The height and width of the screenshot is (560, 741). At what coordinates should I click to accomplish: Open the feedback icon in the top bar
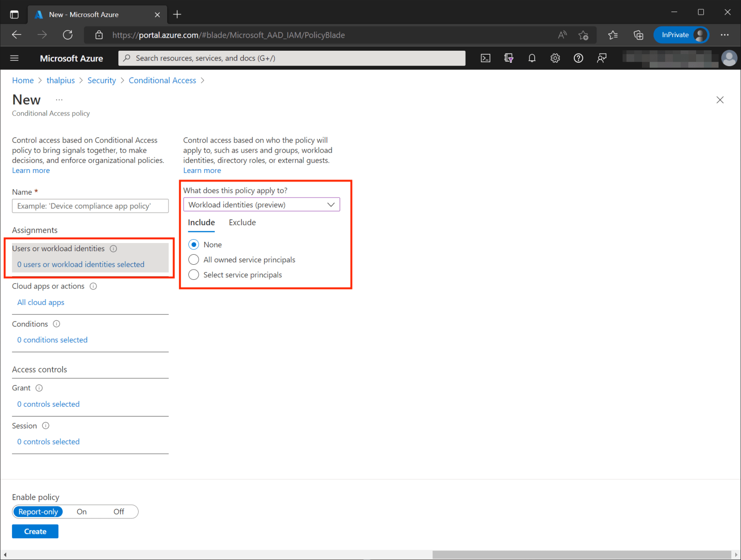(601, 58)
